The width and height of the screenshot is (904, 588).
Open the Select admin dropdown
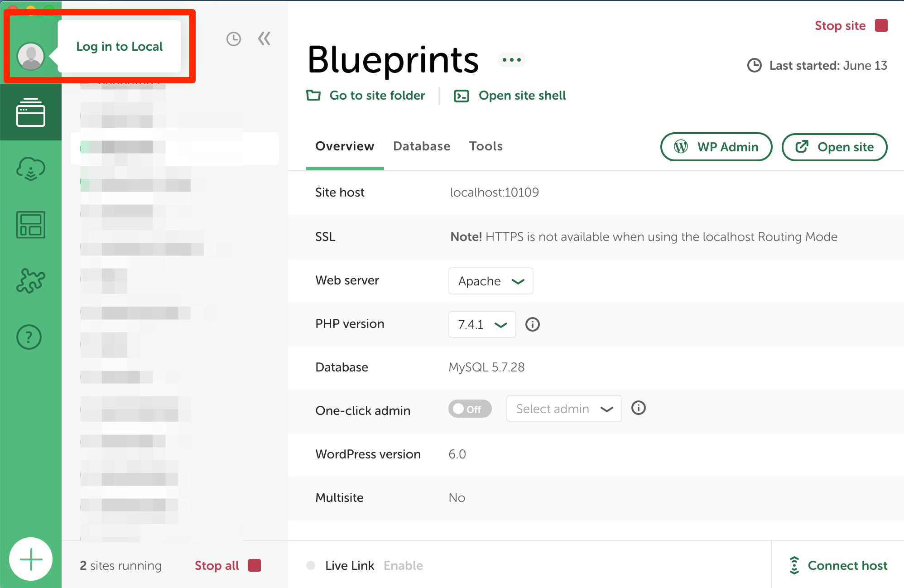pos(564,409)
